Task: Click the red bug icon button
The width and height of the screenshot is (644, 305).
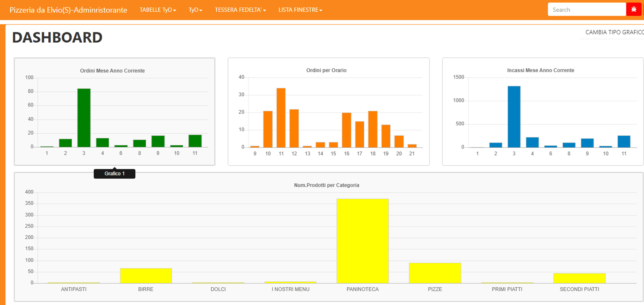Action: 634,10
